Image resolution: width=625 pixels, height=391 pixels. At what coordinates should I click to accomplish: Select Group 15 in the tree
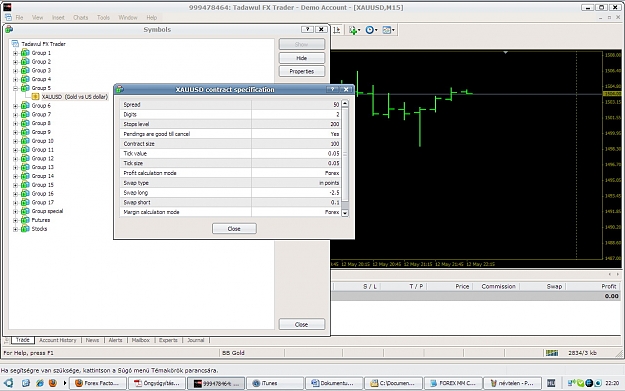click(x=42, y=185)
